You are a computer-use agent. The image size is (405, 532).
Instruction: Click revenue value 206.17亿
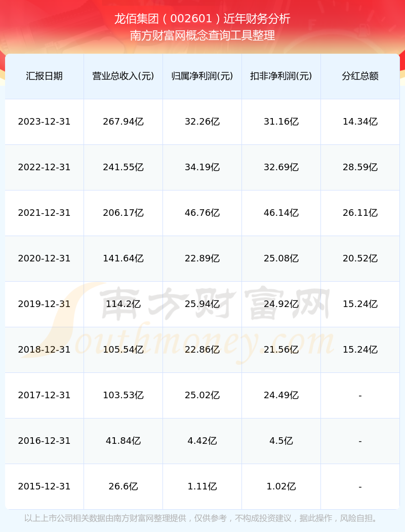(x=124, y=213)
